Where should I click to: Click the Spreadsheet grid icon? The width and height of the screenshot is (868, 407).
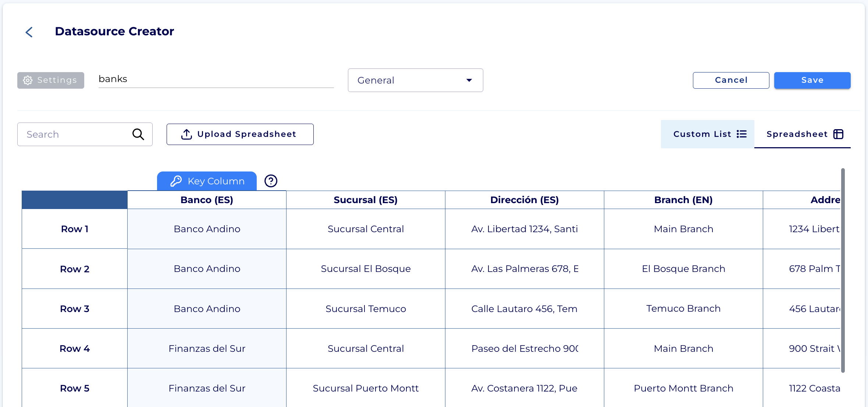click(838, 134)
